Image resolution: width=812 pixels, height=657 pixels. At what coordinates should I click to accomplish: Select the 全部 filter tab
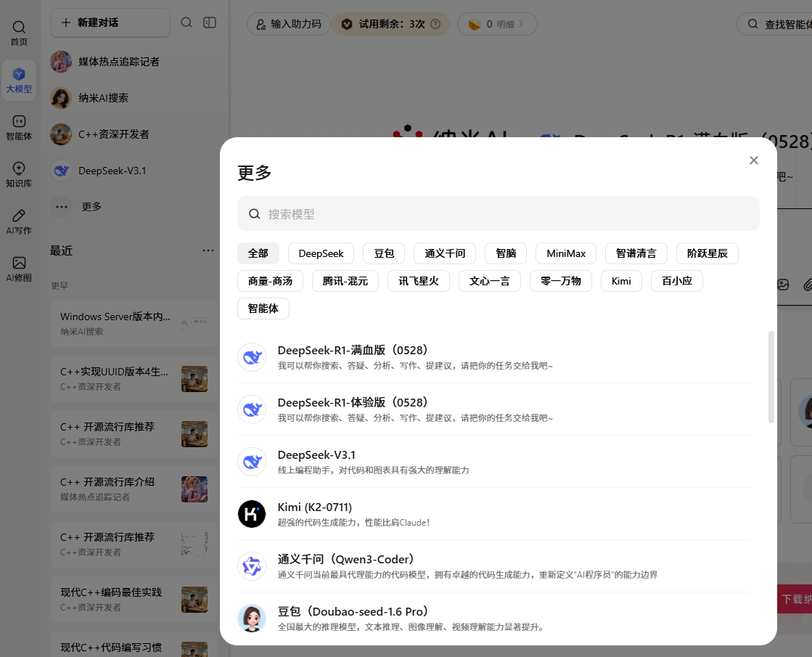[x=258, y=253]
